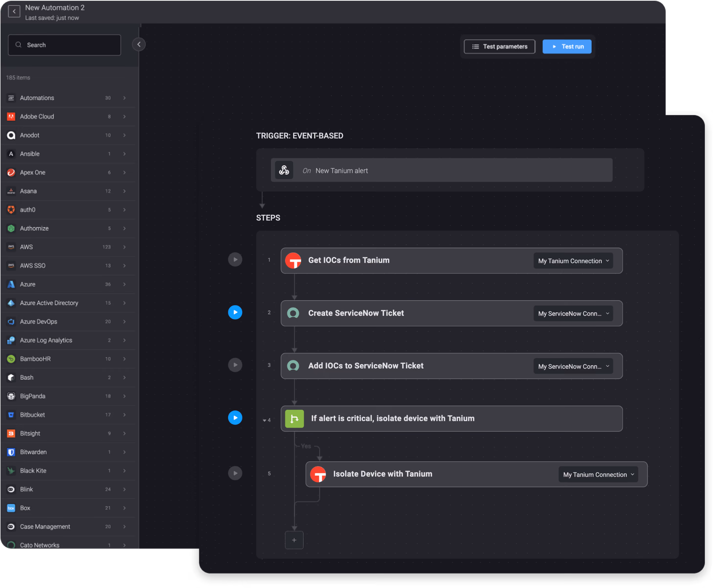Open My Tanium Connection dropdown on step 5
Viewport: 716px width, 588px height.
tap(598, 475)
